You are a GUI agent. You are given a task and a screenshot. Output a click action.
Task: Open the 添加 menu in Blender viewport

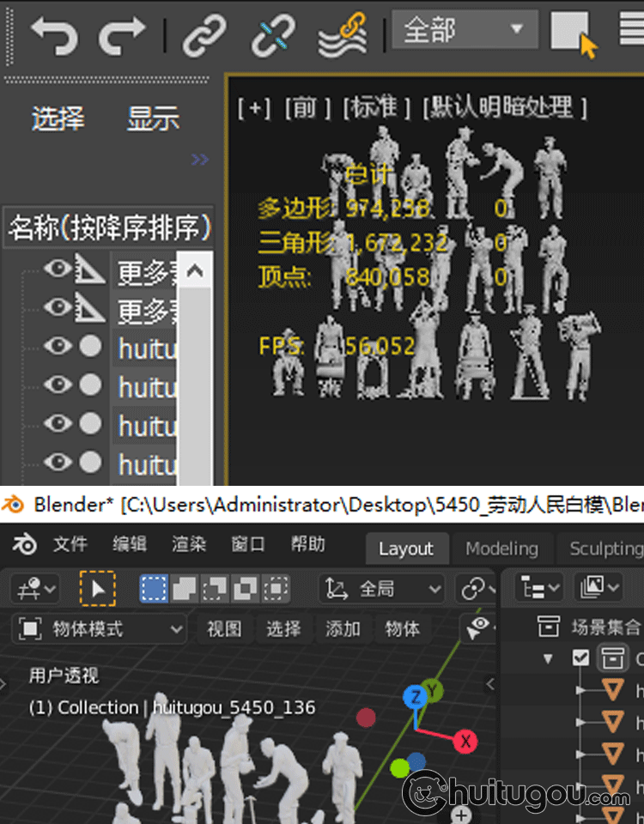coord(343,629)
